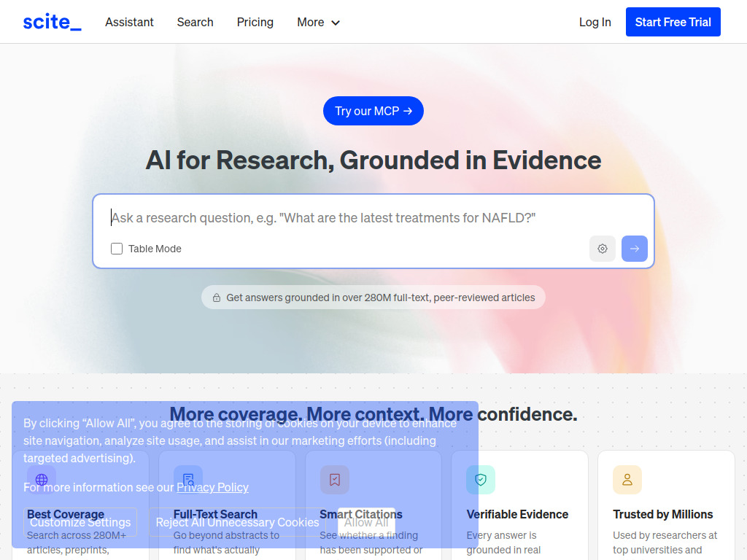Expand the More dropdown menu
The image size is (747, 560).
pyautogui.click(x=318, y=22)
